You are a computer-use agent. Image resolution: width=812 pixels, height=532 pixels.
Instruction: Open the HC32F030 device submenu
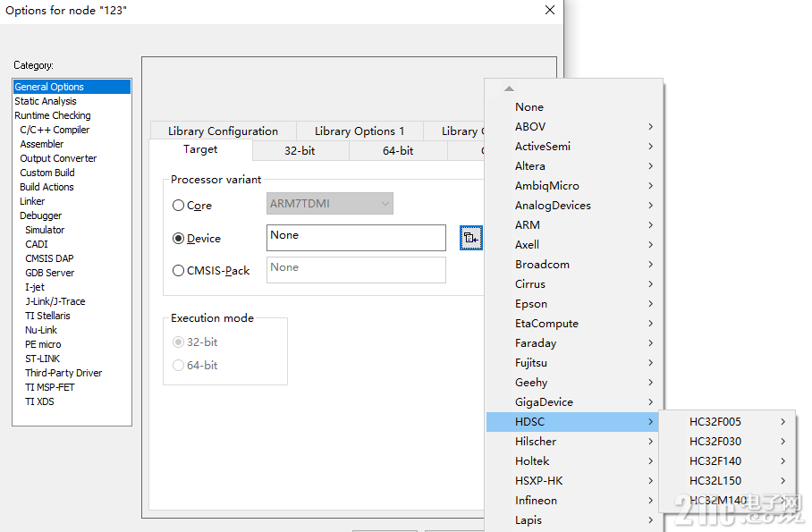[x=726, y=442]
